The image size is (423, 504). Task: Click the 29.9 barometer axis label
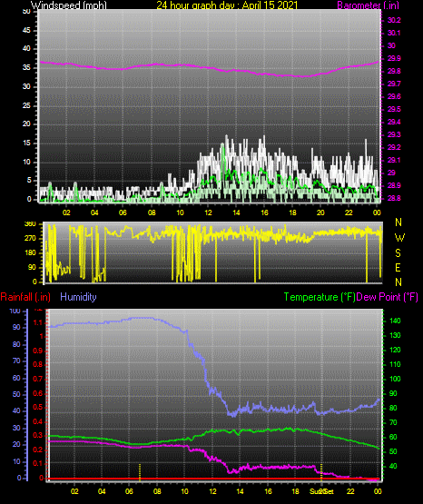pyautogui.click(x=394, y=58)
